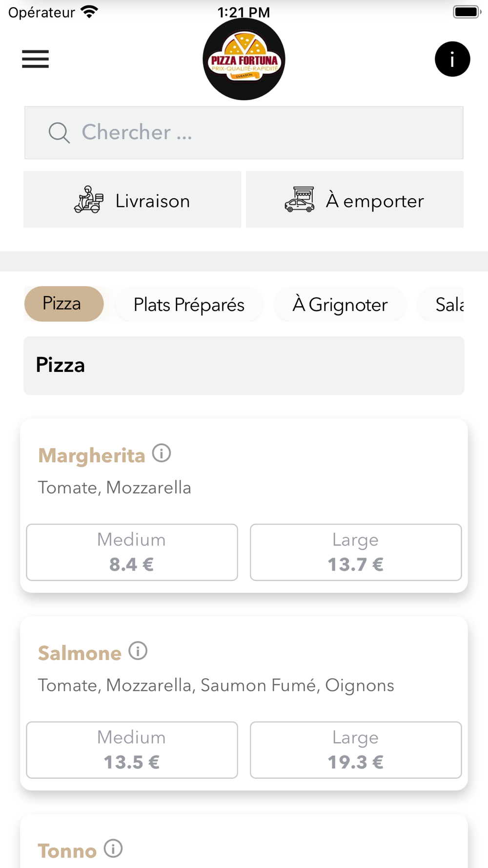
Task: Show Salmone info details icon
Action: [138, 651]
